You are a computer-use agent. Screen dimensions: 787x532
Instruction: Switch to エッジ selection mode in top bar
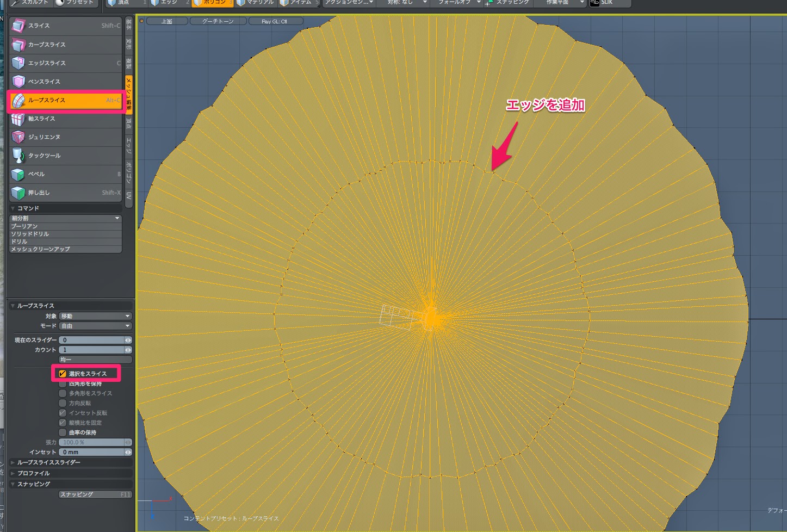click(169, 3)
